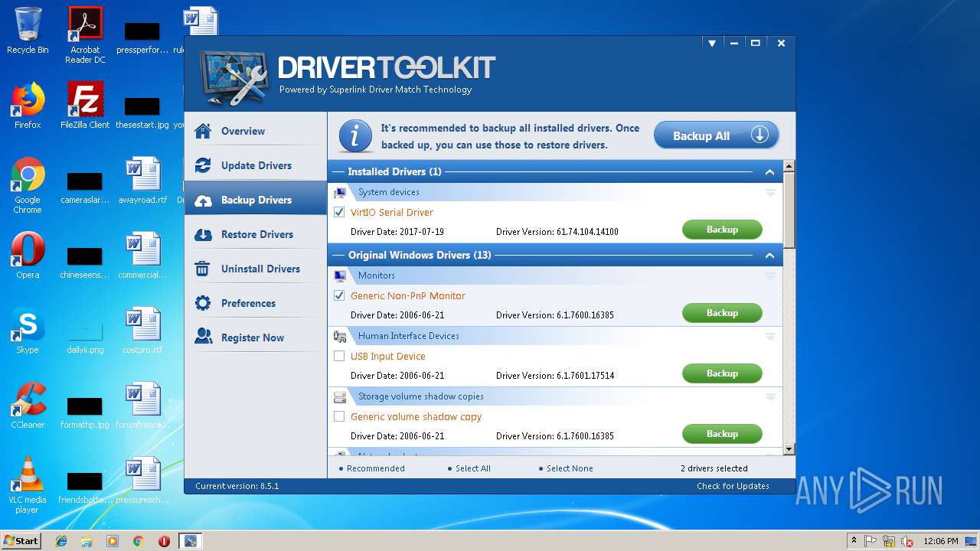Click the Preferences gear icon
Viewport: 980px width, 551px height.
pos(203,303)
